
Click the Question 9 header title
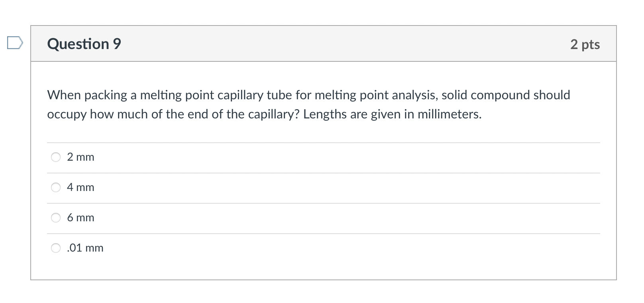84,44
